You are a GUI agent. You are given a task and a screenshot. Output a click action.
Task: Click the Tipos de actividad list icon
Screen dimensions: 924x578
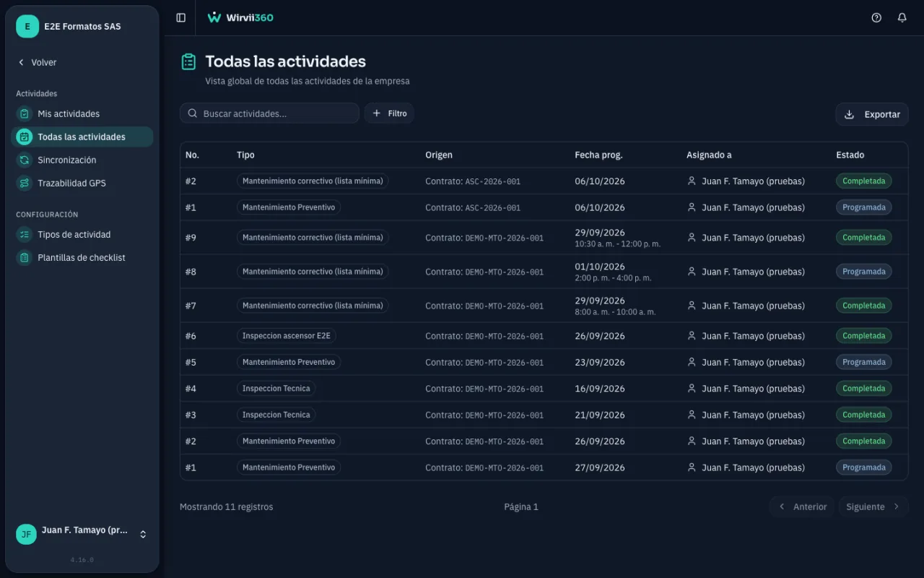[x=25, y=234]
